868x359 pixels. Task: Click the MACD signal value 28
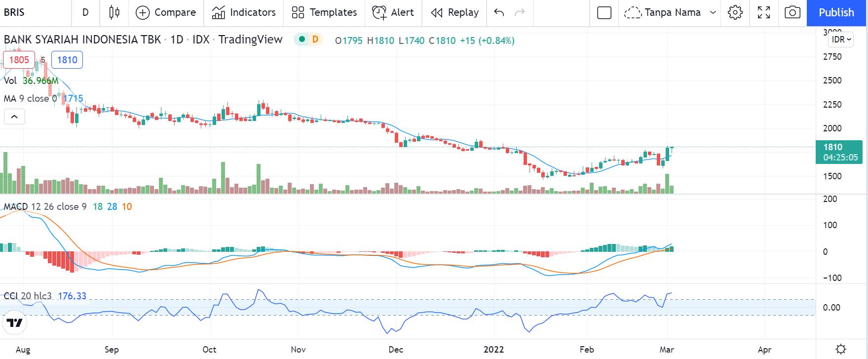click(112, 206)
